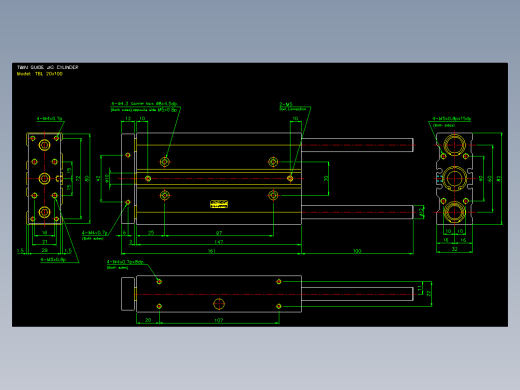Click the model label "Model: TBL 20x100"
Screen dimensions: 520x390
tap(40, 74)
